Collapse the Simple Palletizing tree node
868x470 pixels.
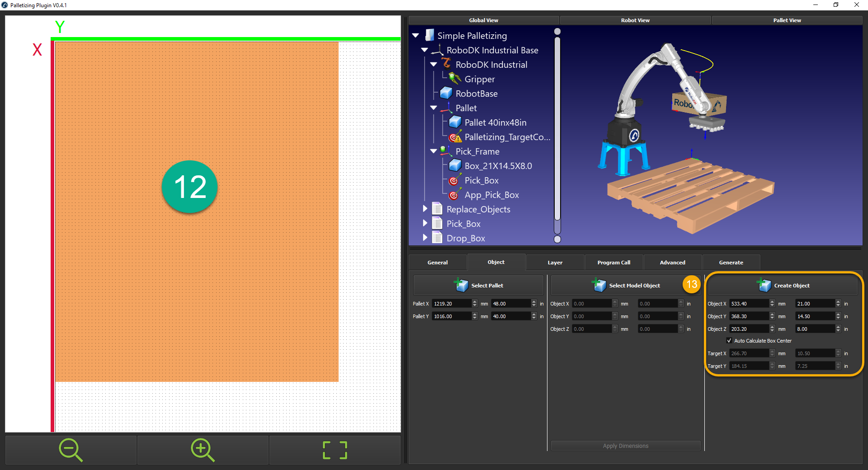pyautogui.click(x=415, y=35)
